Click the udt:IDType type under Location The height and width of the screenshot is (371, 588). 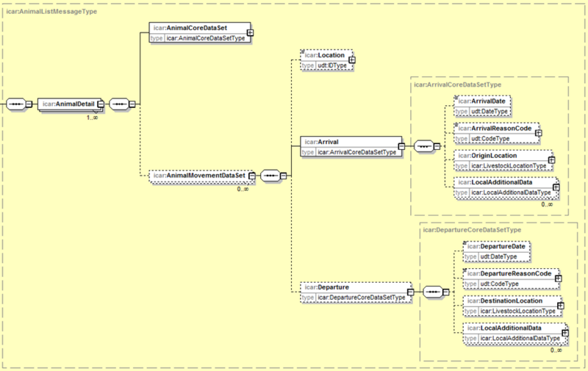pos(332,65)
